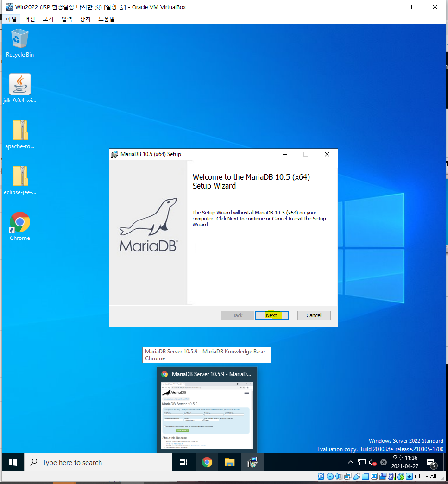Open Task View on the taskbar
Screen dimensions: 448x484
click(x=183, y=462)
